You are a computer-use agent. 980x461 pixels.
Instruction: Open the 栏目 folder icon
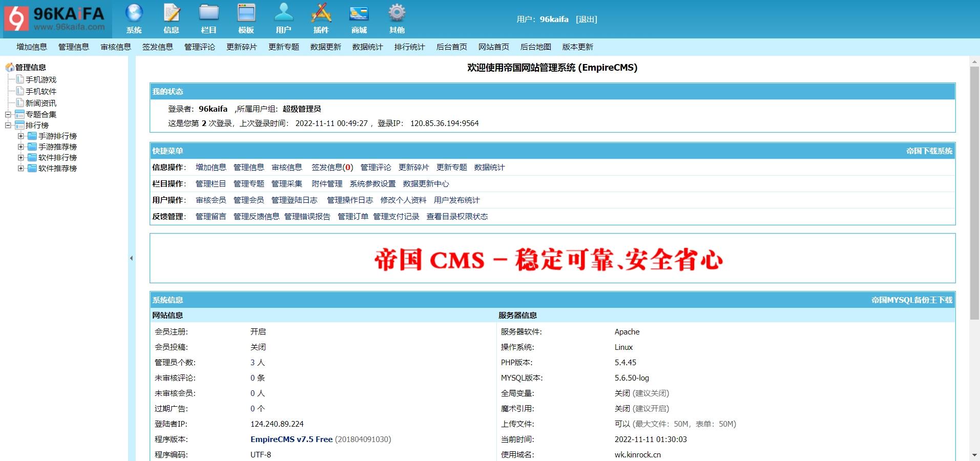point(208,12)
